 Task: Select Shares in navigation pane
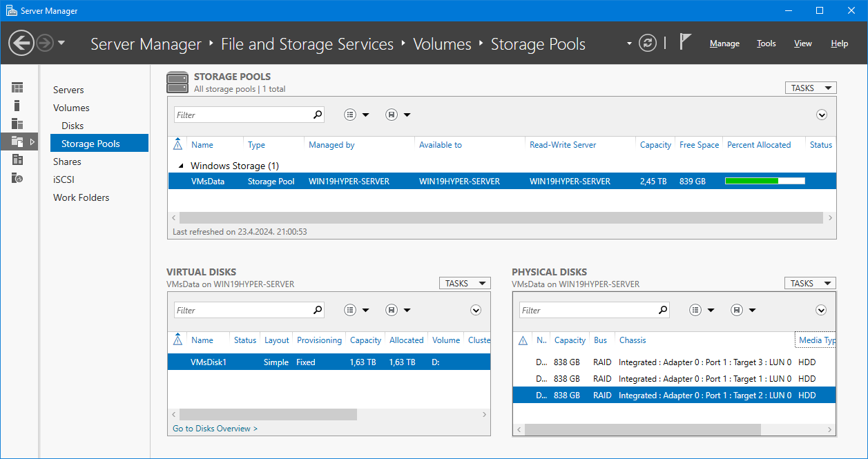[67, 162]
